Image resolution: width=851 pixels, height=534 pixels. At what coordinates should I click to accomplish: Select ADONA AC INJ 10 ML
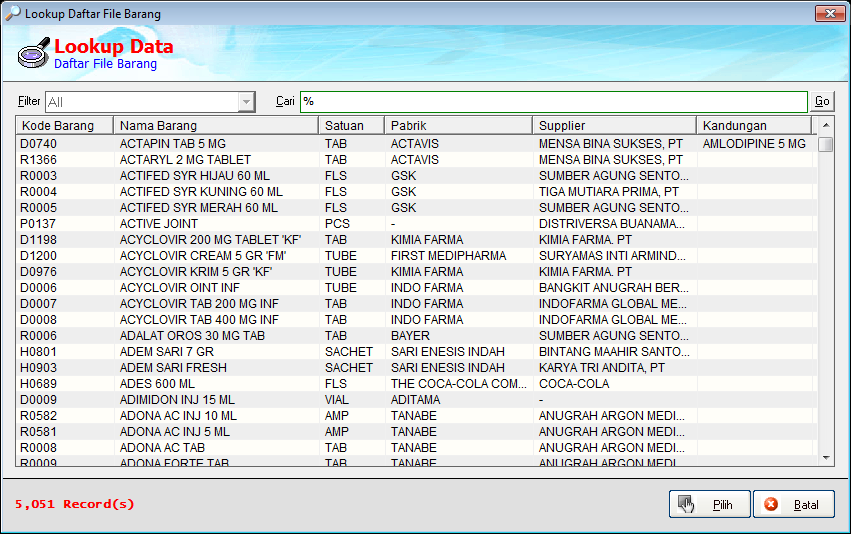point(416,416)
